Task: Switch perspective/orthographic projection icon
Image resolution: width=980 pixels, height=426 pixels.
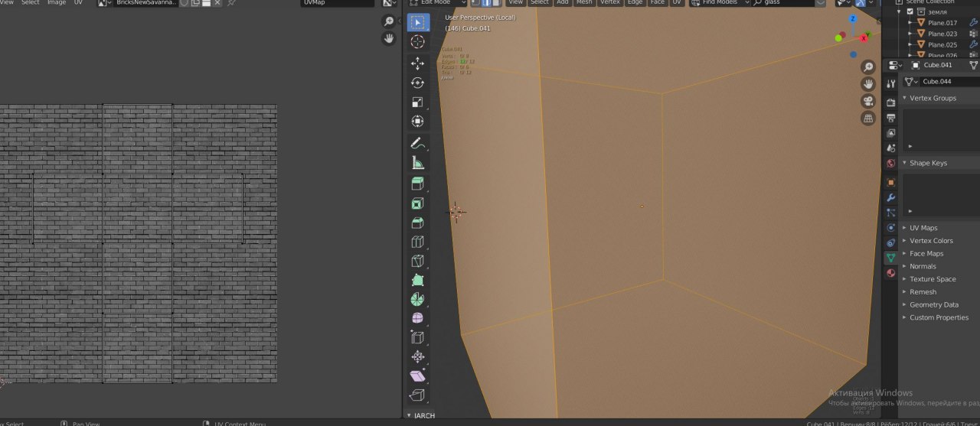Action: coord(868,118)
